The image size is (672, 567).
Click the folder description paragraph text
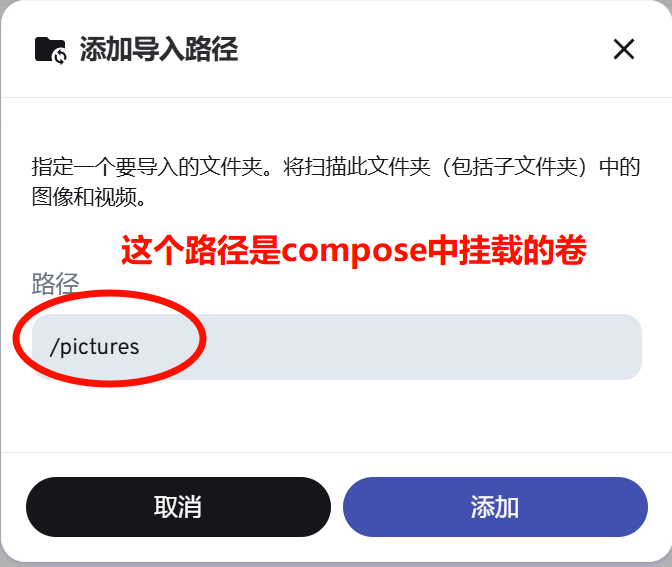click(336, 182)
